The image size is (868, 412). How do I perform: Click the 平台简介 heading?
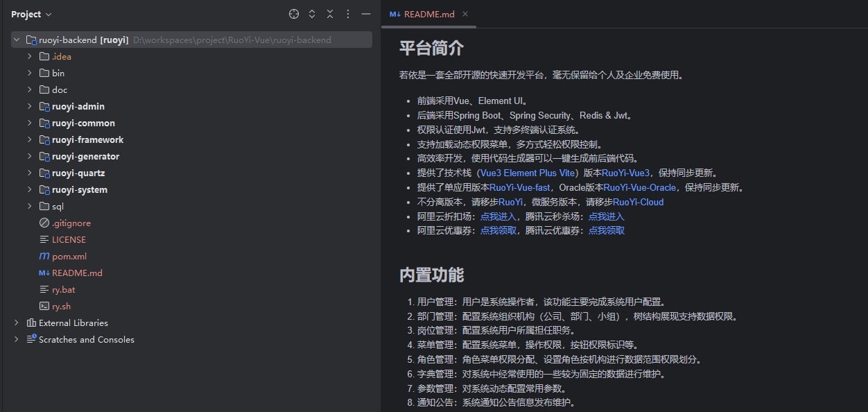click(431, 48)
